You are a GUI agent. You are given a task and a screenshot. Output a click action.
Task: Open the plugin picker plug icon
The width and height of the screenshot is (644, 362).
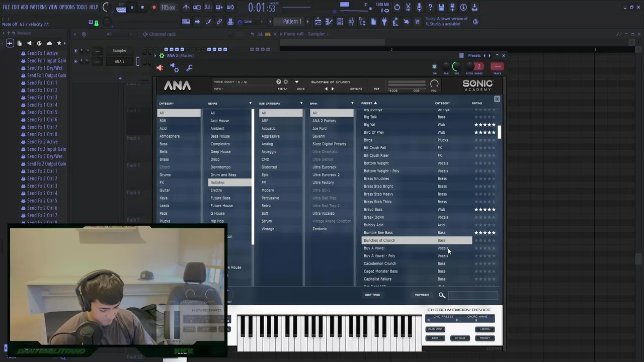384,22
